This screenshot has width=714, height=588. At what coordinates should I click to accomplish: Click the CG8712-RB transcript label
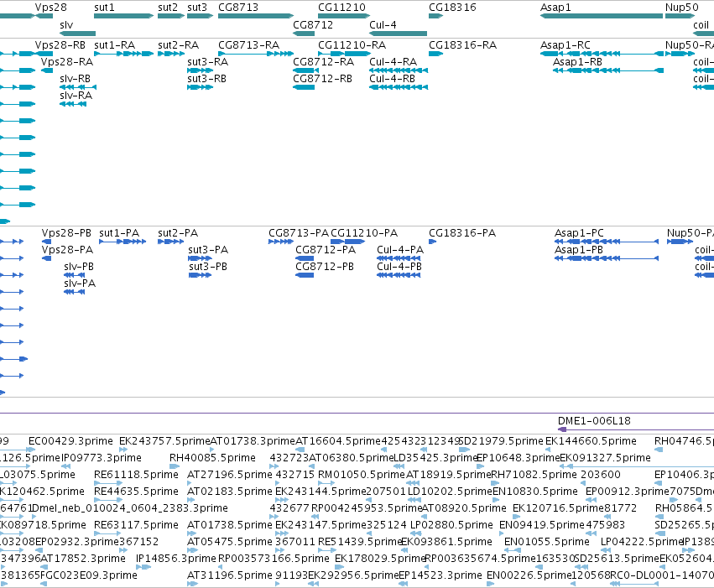pyautogui.click(x=322, y=79)
